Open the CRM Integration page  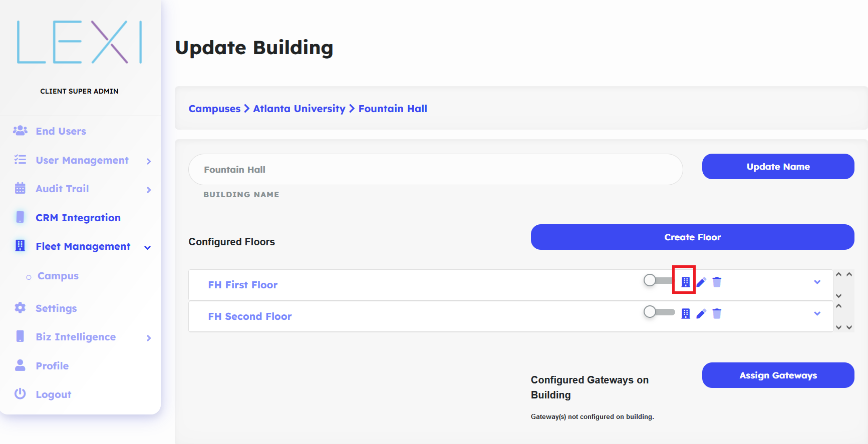tap(78, 218)
